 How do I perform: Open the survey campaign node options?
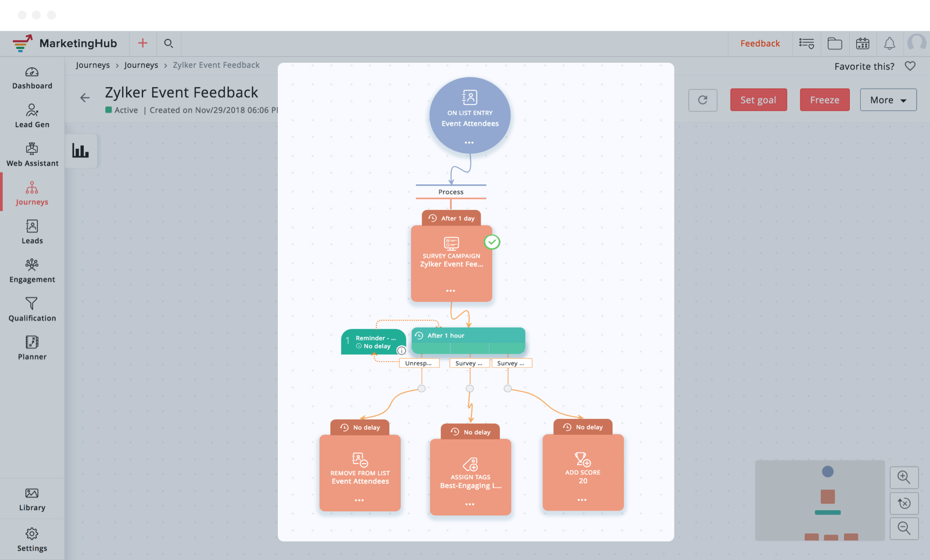[450, 290]
